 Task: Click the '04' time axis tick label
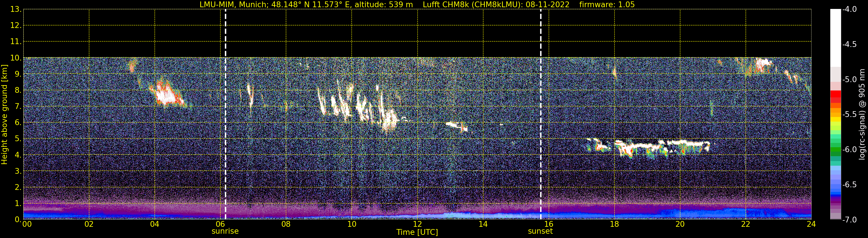[155, 224]
